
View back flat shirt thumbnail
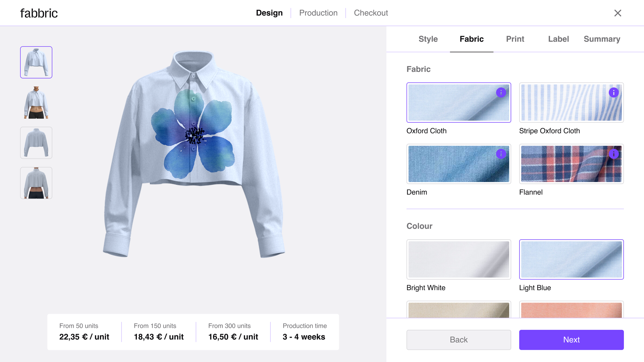click(36, 143)
